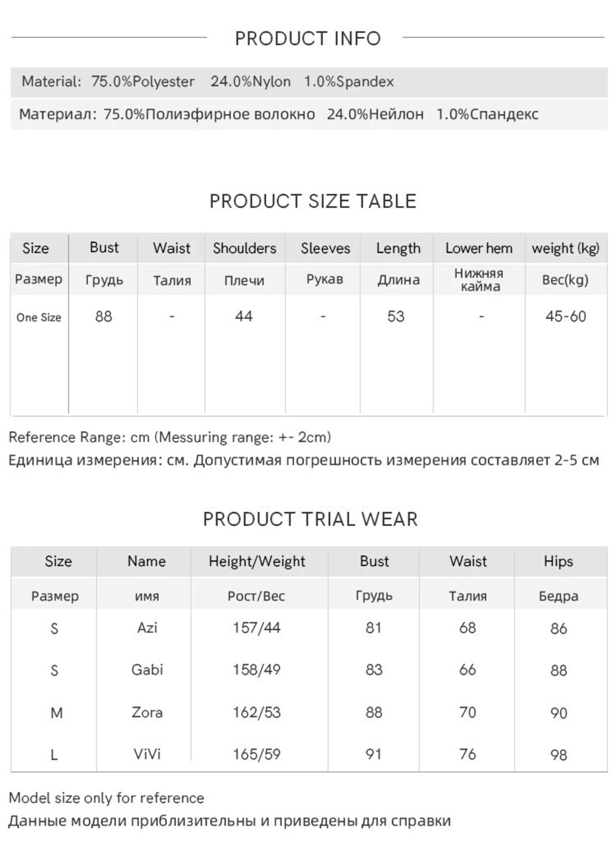Screen dimensions: 616x857
Task: Select the model name Azi
Action: pos(147,628)
